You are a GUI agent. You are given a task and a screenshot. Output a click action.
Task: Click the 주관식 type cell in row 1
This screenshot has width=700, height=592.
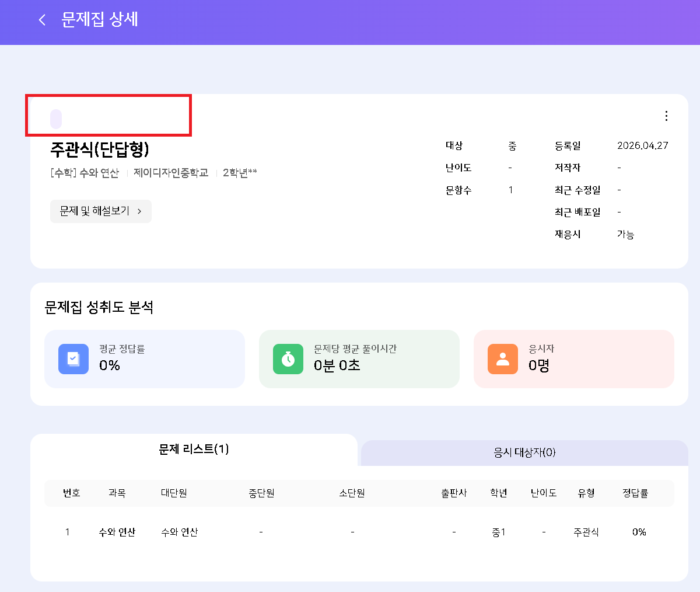coord(586,532)
